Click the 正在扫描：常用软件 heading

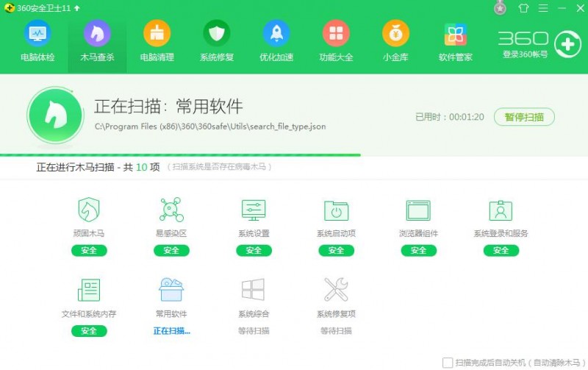[168, 106]
